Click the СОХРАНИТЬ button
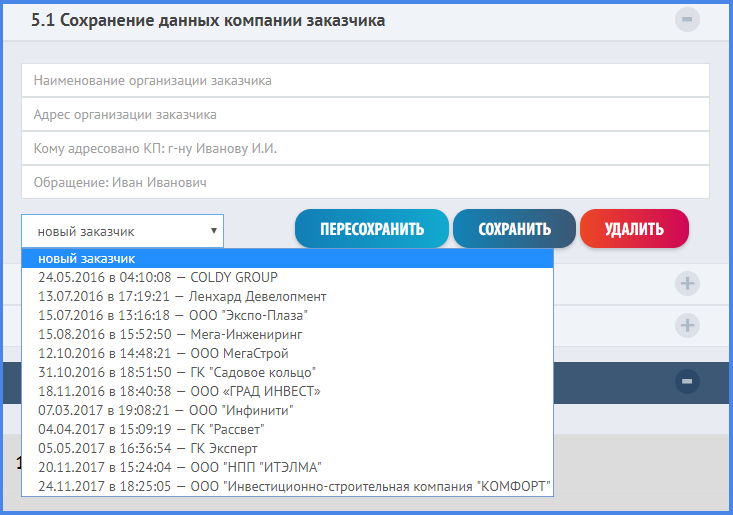The width and height of the screenshot is (733, 515). pos(514,229)
